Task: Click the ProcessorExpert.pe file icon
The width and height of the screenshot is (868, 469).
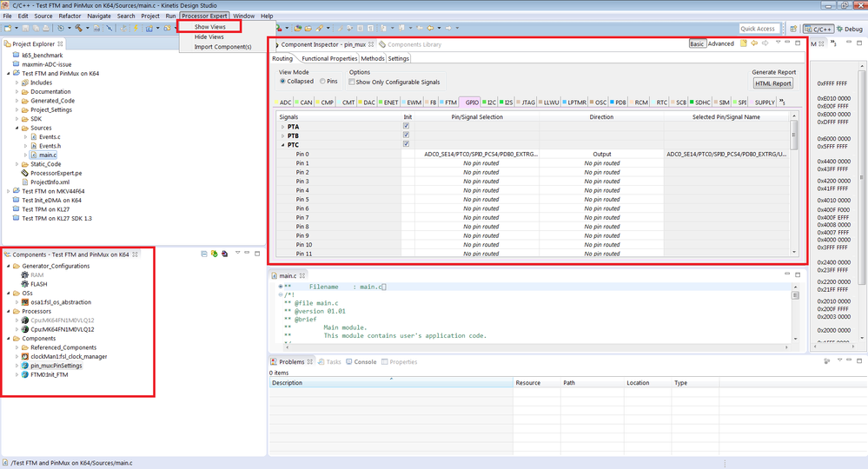Action: 25,173
